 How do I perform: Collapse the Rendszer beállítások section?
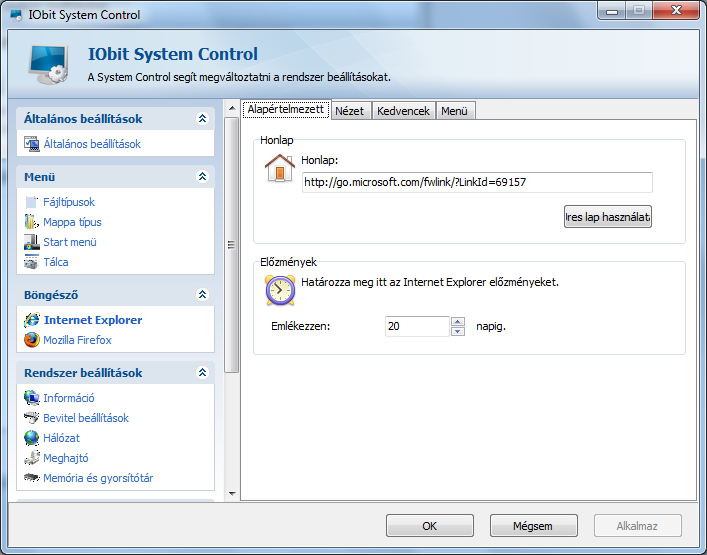202,372
